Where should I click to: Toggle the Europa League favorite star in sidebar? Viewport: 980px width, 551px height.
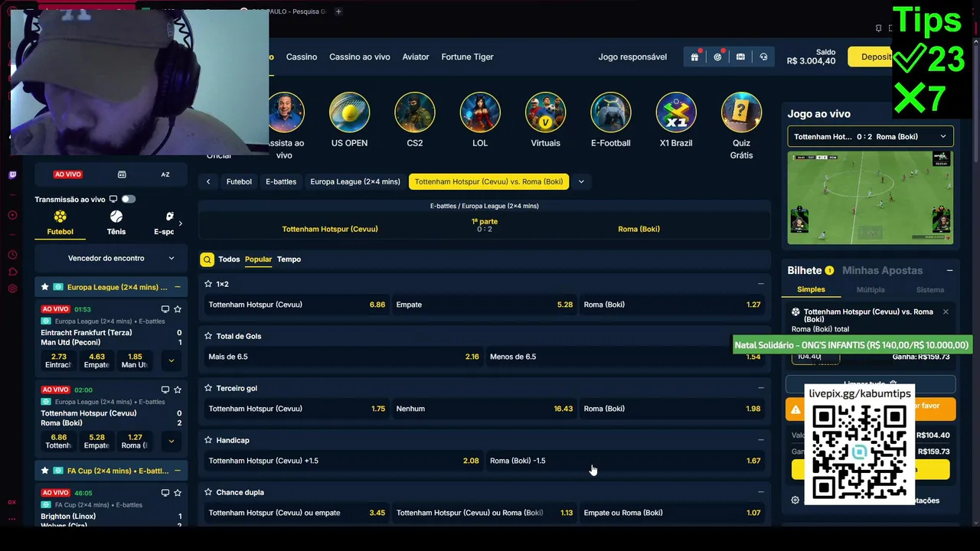click(45, 287)
